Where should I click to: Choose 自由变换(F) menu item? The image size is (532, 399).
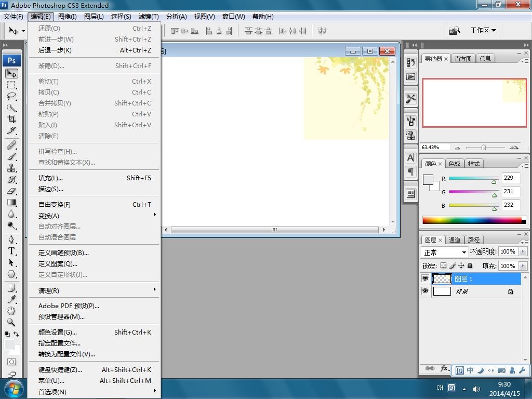click(x=94, y=205)
